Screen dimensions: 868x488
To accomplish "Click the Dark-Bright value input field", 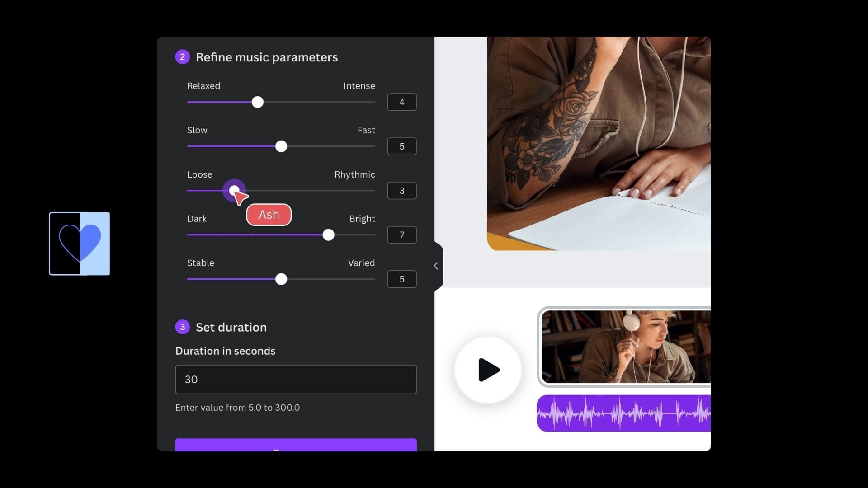I will (402, 235).
